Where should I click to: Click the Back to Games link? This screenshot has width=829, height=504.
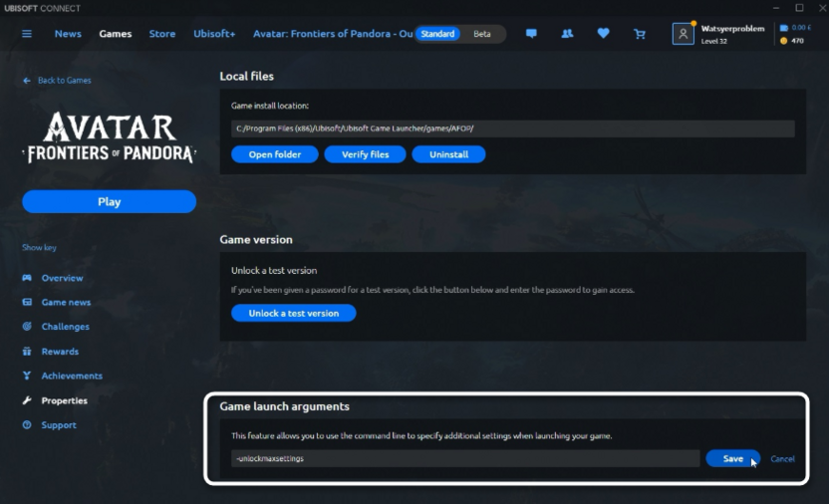tap(64, 81)
